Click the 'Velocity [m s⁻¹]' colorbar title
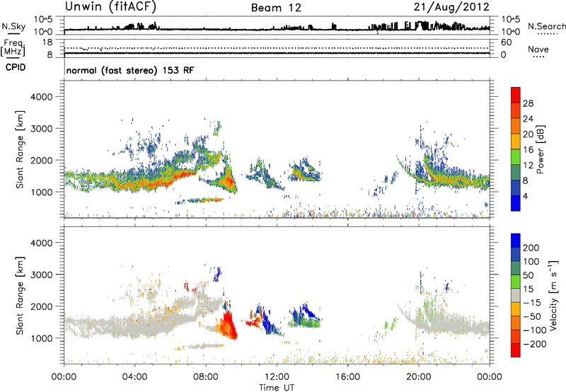Screen dimensions: 566x392 click(x=553, y=295)
